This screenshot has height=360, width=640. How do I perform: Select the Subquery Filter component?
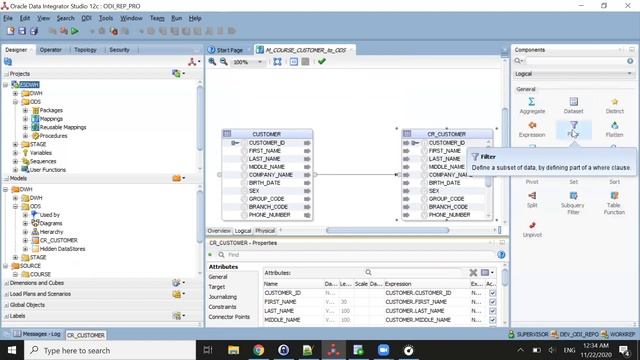(573, 203)
